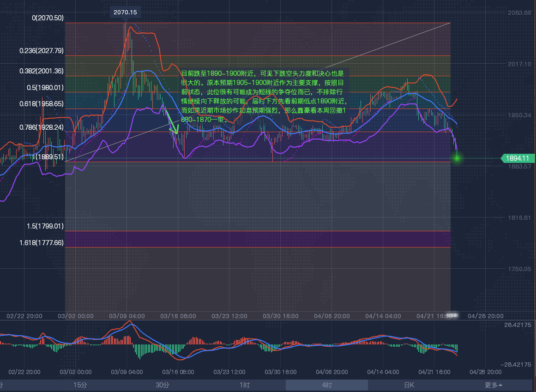Screen dimensions: 536x392
Task: Select the 30分 chart interval
Action: click(163, 385)
